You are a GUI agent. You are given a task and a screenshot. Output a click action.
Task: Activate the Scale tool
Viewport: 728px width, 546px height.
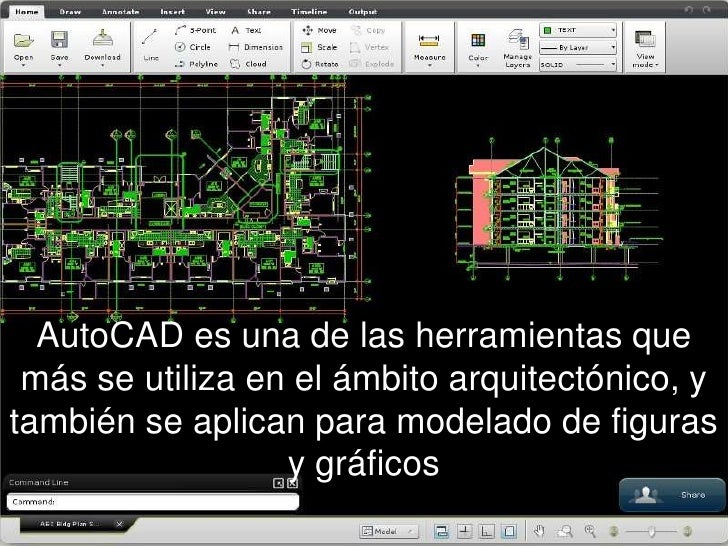319,47
